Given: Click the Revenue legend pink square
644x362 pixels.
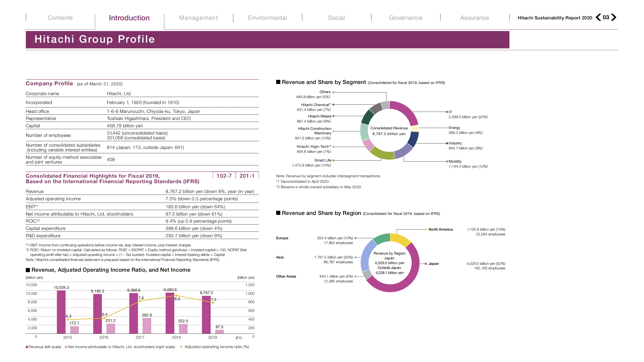Looking at the screenshot, I should [x=27, y=347].
